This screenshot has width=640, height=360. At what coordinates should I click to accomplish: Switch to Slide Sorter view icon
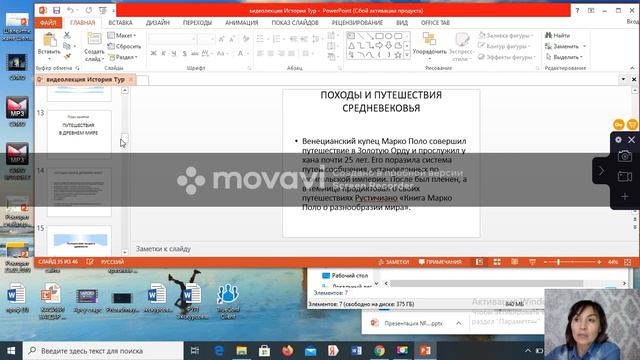tap(497, 262)
